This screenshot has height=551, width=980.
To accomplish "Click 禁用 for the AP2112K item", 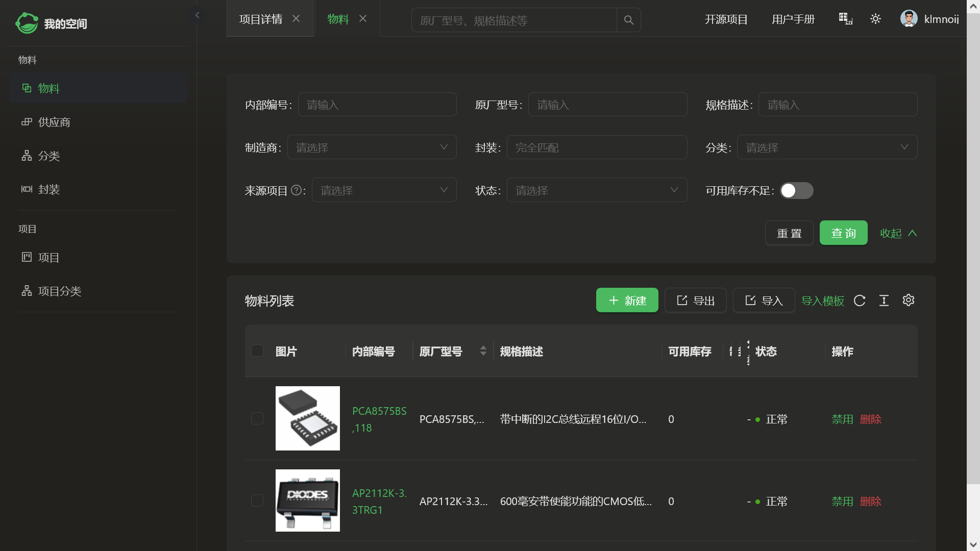I will (x=842, y=501).
